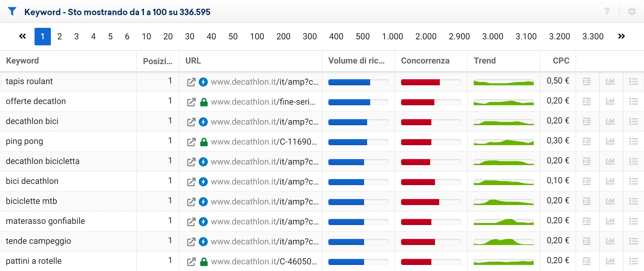Viewport: 644px width, 271px height.
Task: Sort by Volume di ricerca column
Action: coord(357,61)
